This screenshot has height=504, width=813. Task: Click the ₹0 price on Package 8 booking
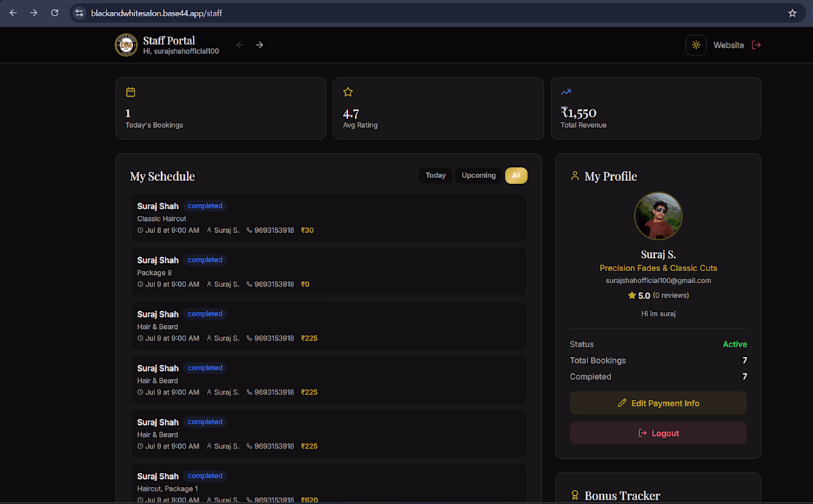click(305, 284)
